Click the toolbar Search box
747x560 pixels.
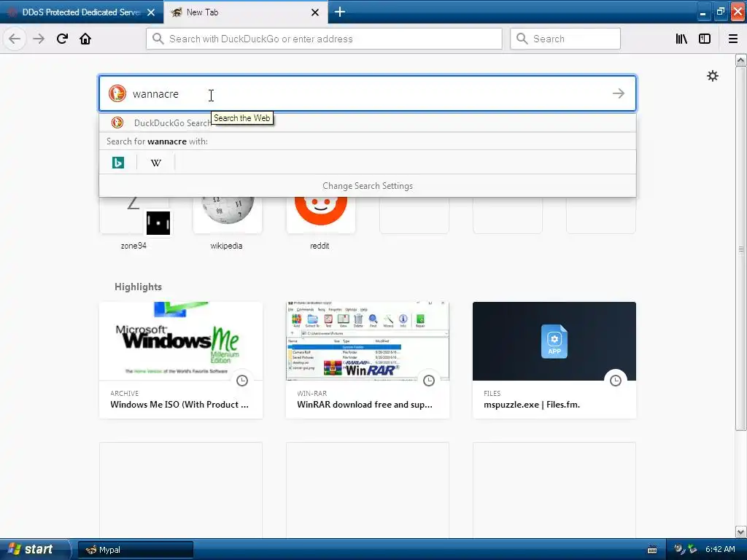click(565, 39)
